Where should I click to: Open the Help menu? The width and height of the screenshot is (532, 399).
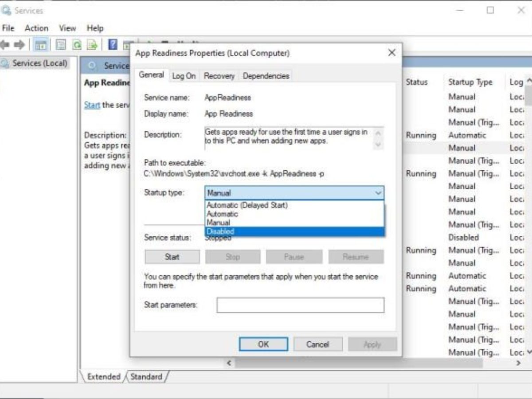point(95,28)
